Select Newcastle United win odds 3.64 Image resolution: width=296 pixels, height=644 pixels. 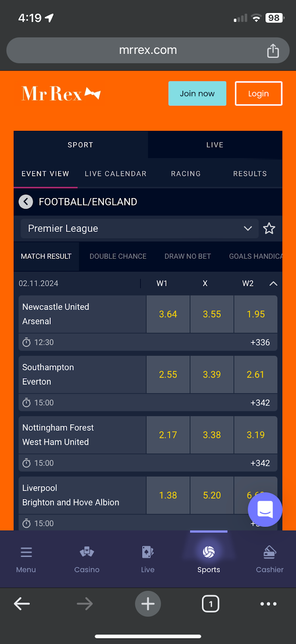pos(168,314)
